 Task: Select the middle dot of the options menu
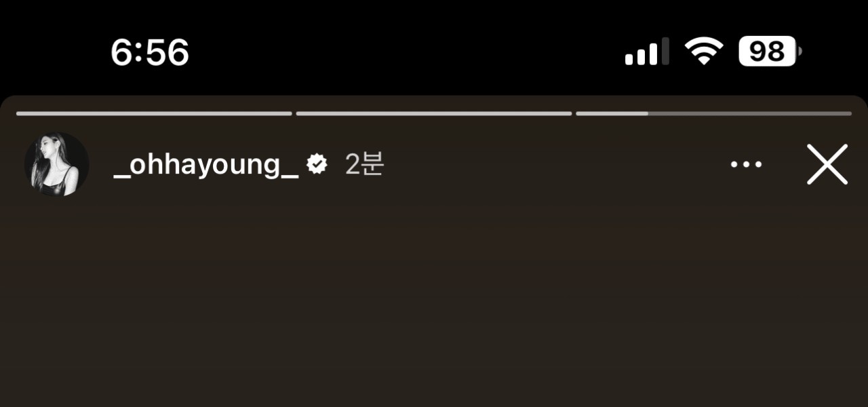pyautogui.click(x=746, y=164)
